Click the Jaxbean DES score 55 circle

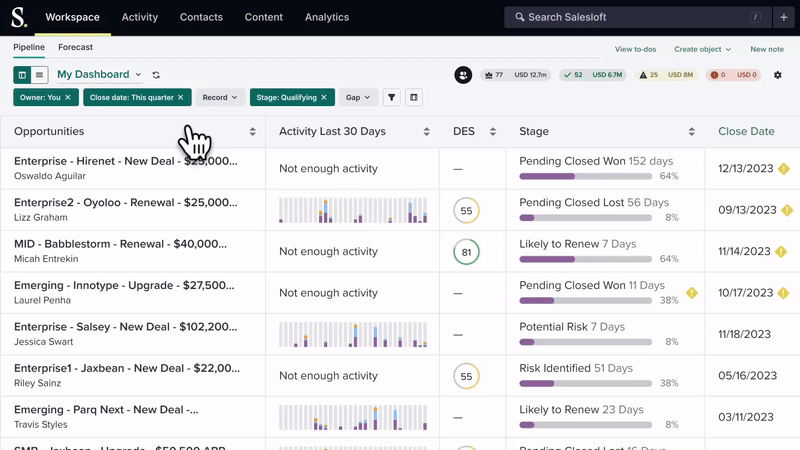(466, 377)
